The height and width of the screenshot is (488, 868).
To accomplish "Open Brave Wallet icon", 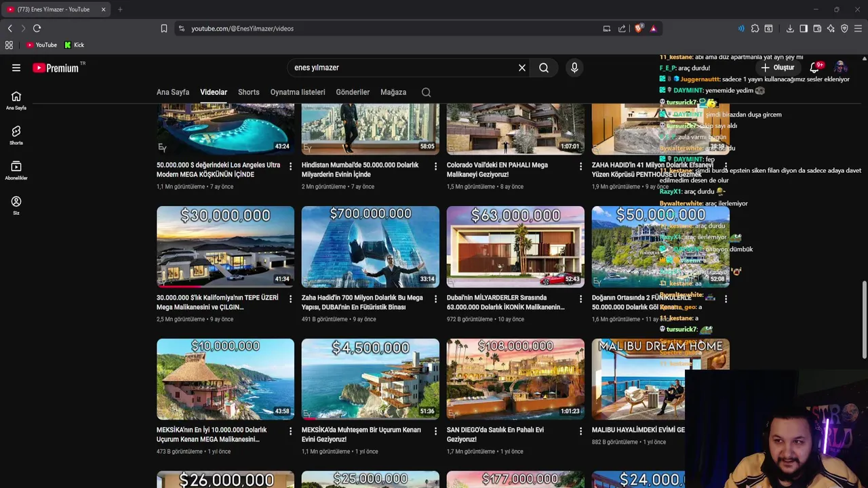I will (817, 28).
